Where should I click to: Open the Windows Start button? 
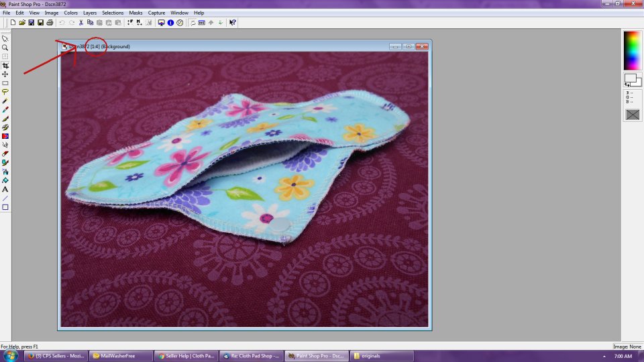click(x=11, y=355)
